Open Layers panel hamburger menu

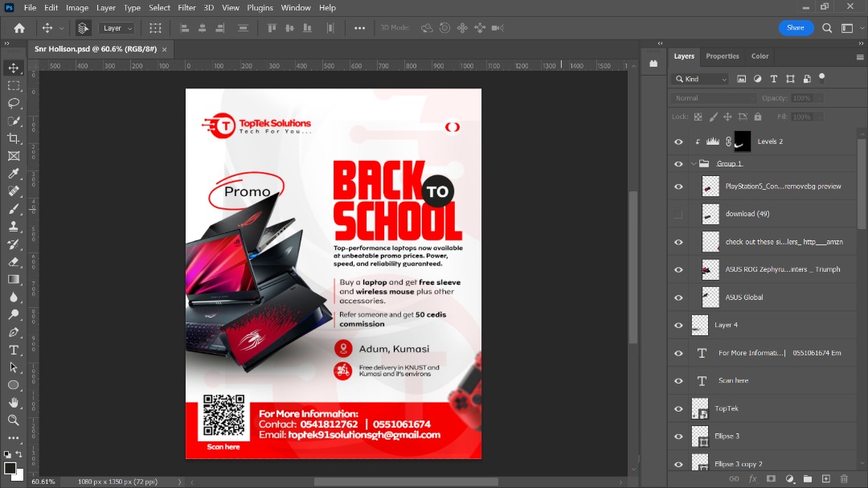[x=860, y=57]
